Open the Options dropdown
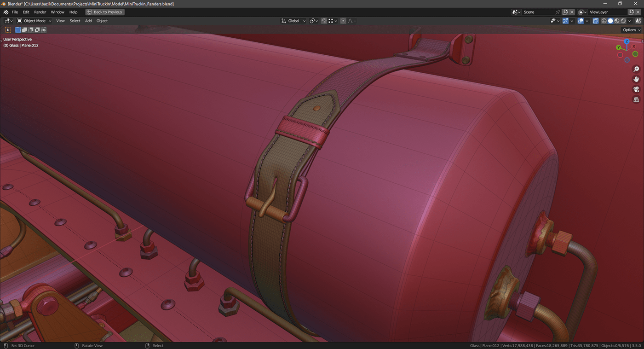The height and width of the screenshot is (349, 644). click(x=631, y=30)
